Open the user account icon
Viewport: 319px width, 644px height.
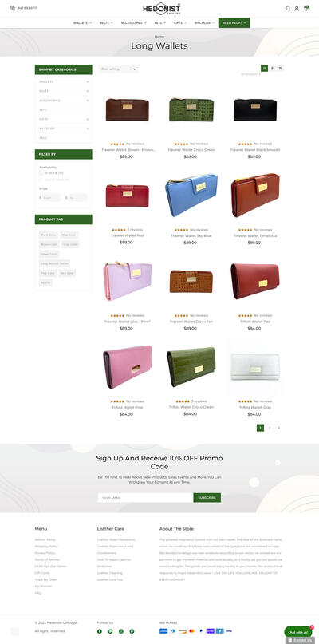[x=297, y=8]
